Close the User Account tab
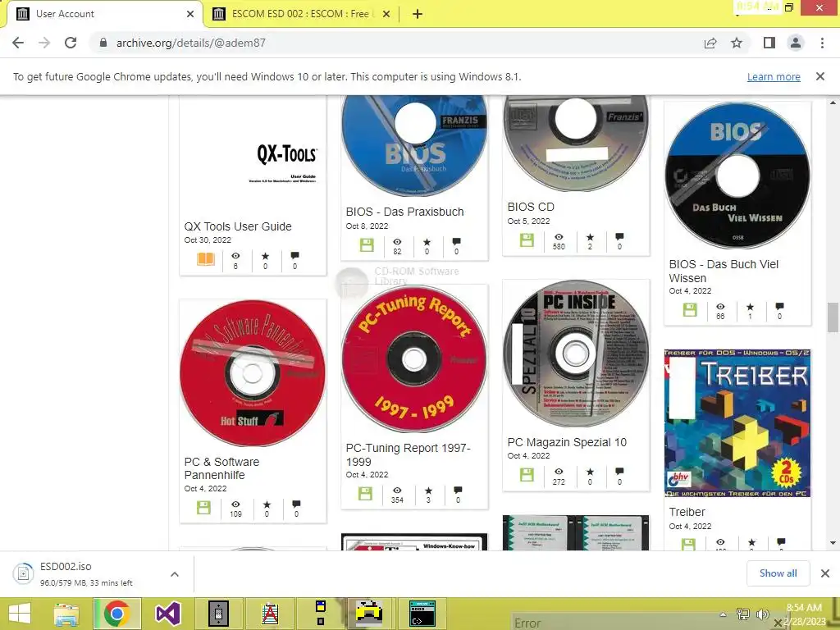Screen dimensions: 840x630 pyautogui.click(x=189, y=14)
